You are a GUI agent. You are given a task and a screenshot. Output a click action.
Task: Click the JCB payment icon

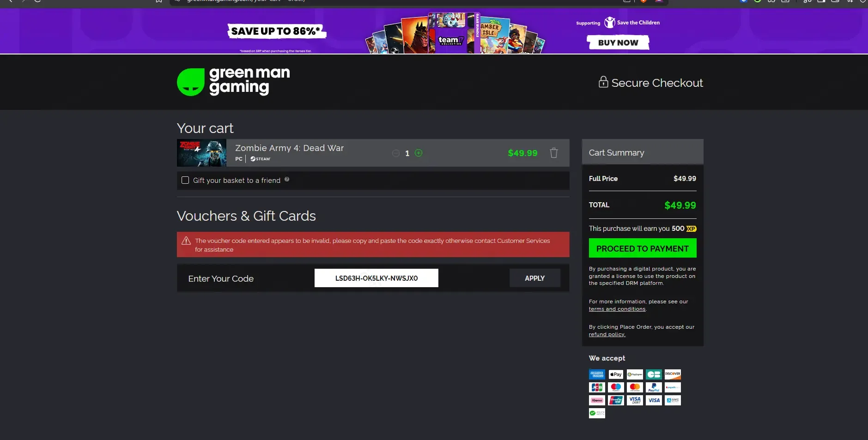[x=597, y=387]
